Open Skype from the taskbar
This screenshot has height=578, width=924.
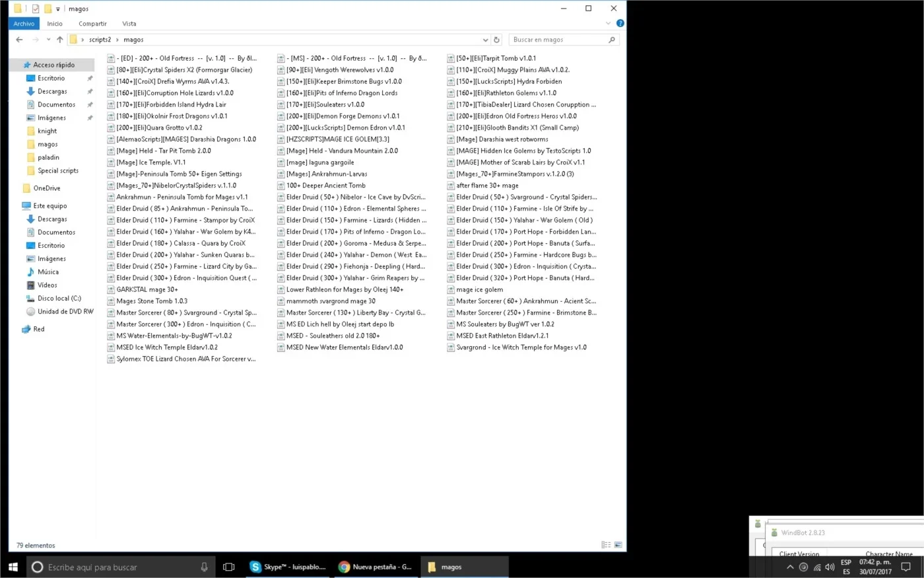tap(288, 567)
